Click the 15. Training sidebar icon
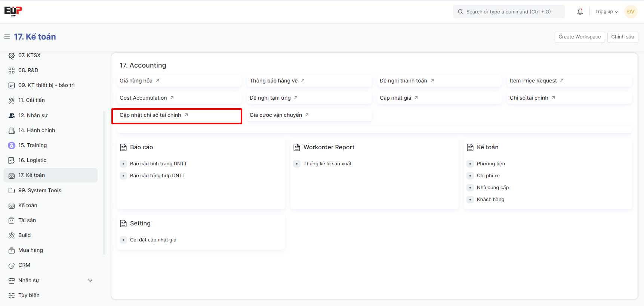The image size is (644, 306). (x=12, y=146)
